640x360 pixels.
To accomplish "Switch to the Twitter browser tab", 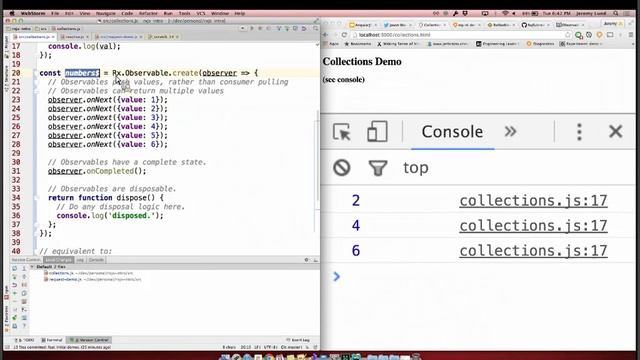I will [x=397, y=25].
